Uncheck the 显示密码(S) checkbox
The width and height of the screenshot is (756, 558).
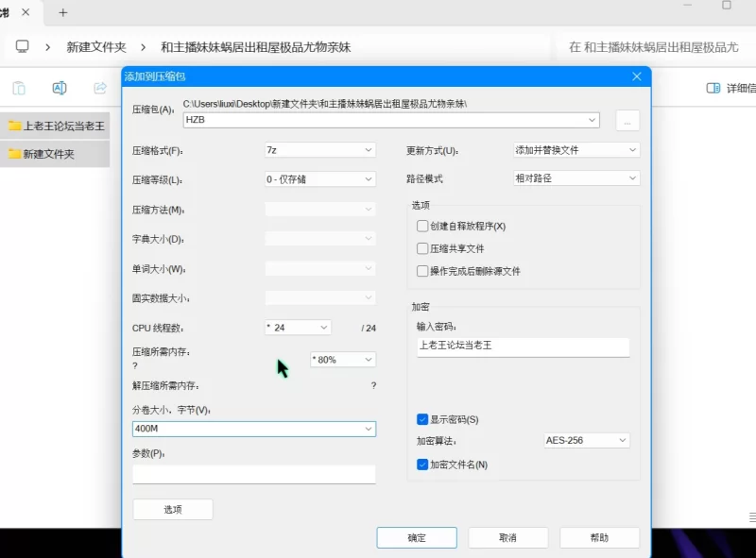[422, 419]
